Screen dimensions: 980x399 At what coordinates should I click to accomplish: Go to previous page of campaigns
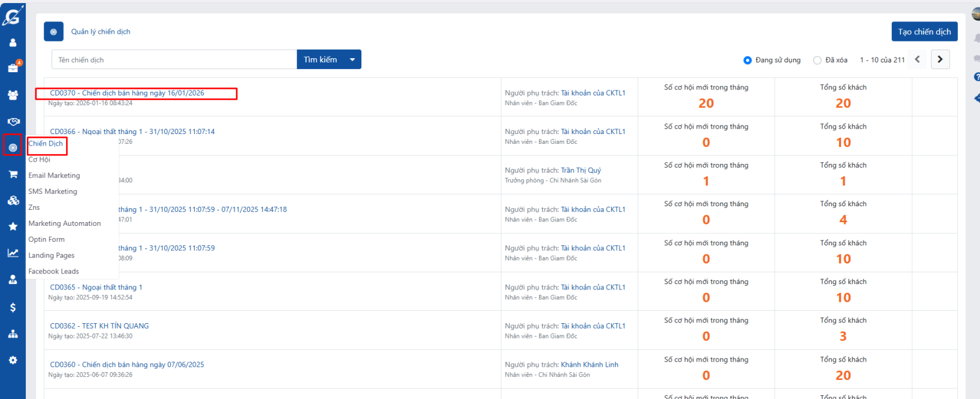918,59
